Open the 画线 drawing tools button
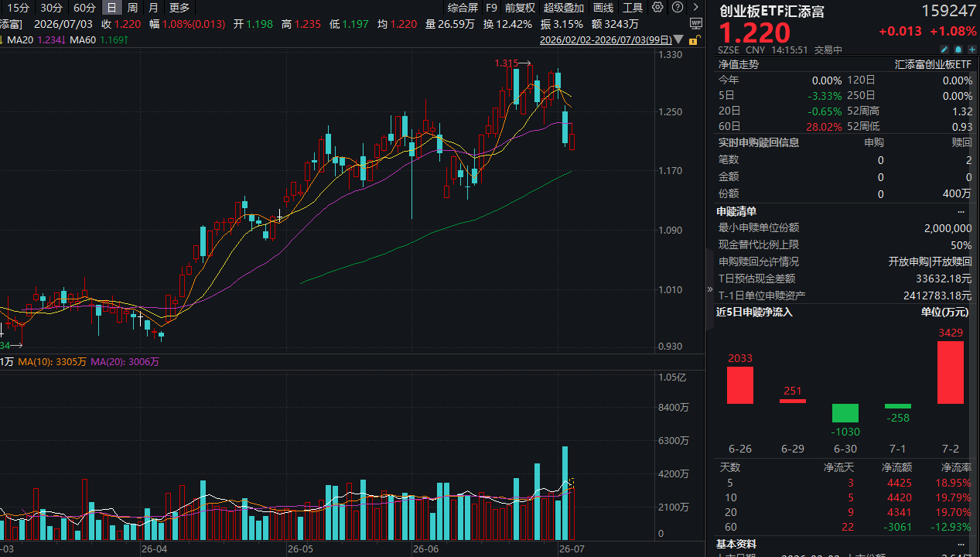Viewport: 980px width, 557px height. point(603,7)
